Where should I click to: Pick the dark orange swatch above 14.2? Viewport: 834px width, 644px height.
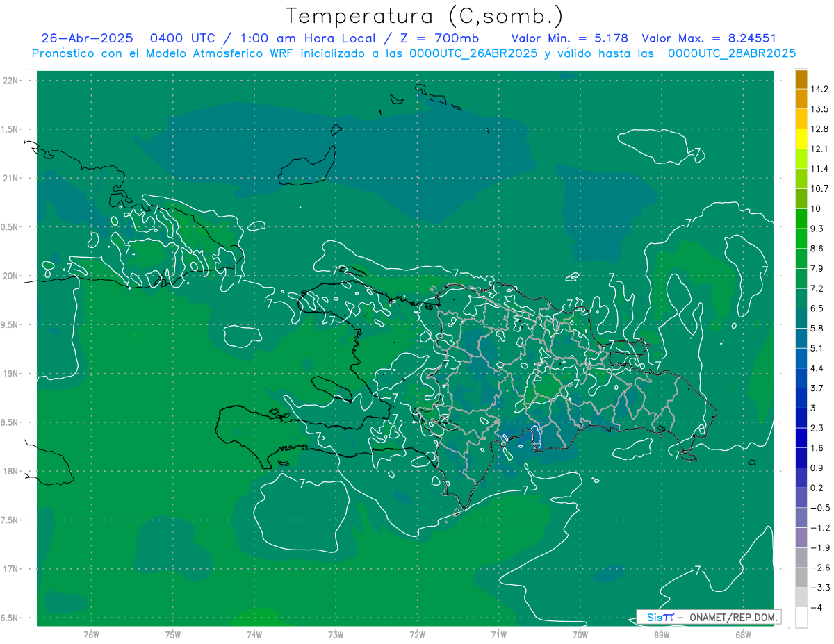801,79
